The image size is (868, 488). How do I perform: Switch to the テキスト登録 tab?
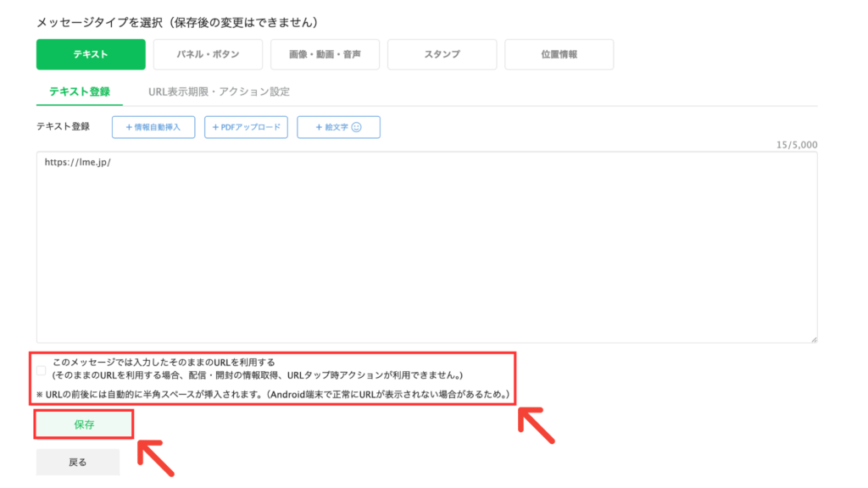80,91
